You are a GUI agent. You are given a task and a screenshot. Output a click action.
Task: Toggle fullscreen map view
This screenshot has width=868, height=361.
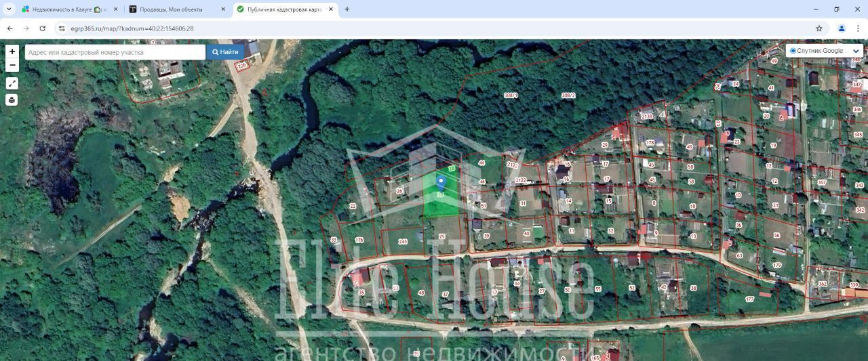click(x=12, y=83)
